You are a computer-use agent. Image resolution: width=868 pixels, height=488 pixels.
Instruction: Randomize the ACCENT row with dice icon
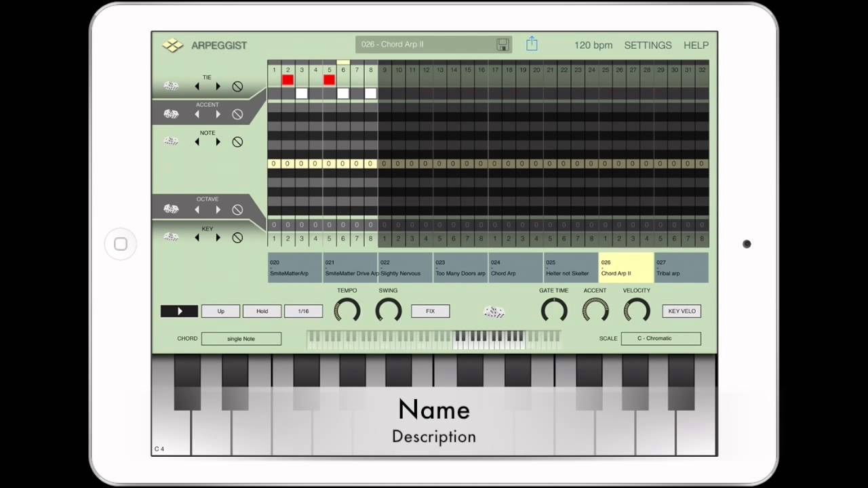pyautogui.click(x=171, y=114)
